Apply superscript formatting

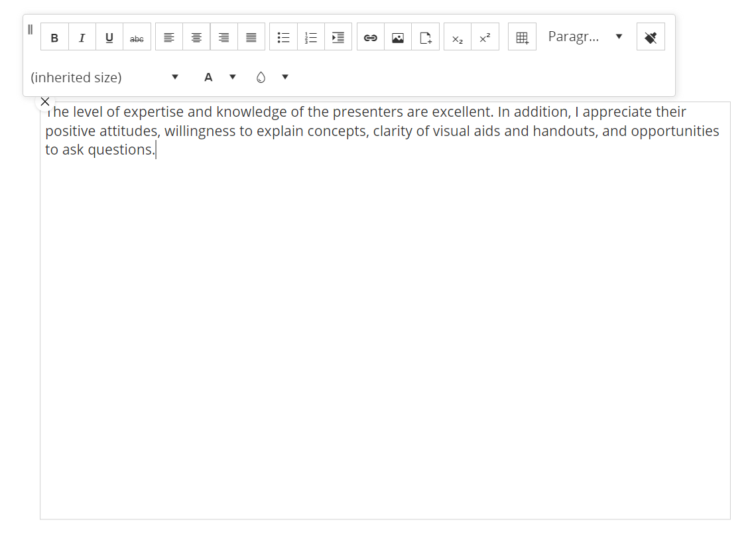[485, 37]
